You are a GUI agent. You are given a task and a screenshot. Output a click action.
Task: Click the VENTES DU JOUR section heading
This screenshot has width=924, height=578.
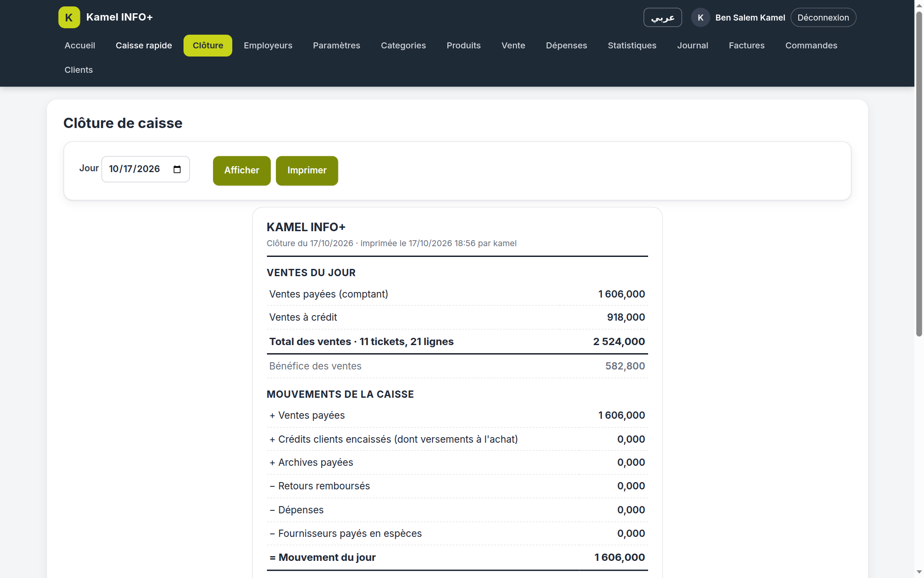(x=311, y=273)
